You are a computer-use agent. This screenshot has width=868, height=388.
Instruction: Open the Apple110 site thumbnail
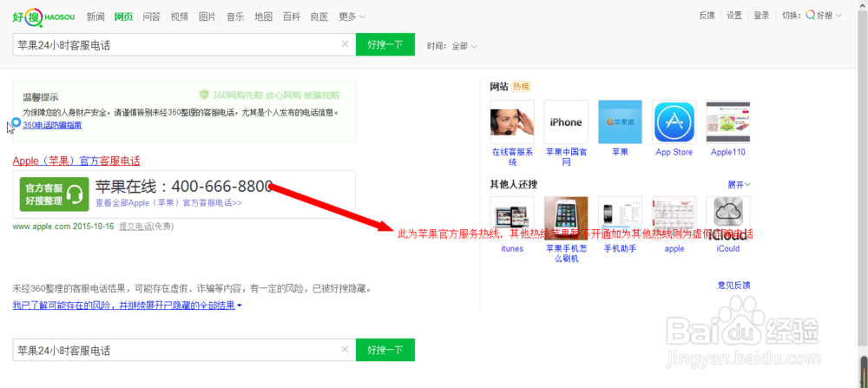click(728, 122)
